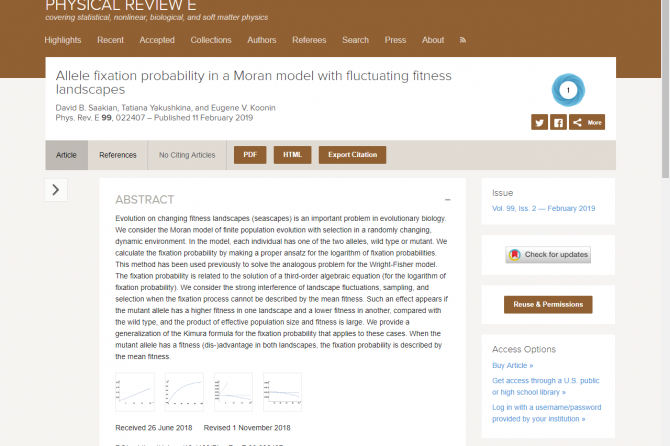Open the More share options button
The height and width of the screenshot is (446, 670).
pos(589,122)
